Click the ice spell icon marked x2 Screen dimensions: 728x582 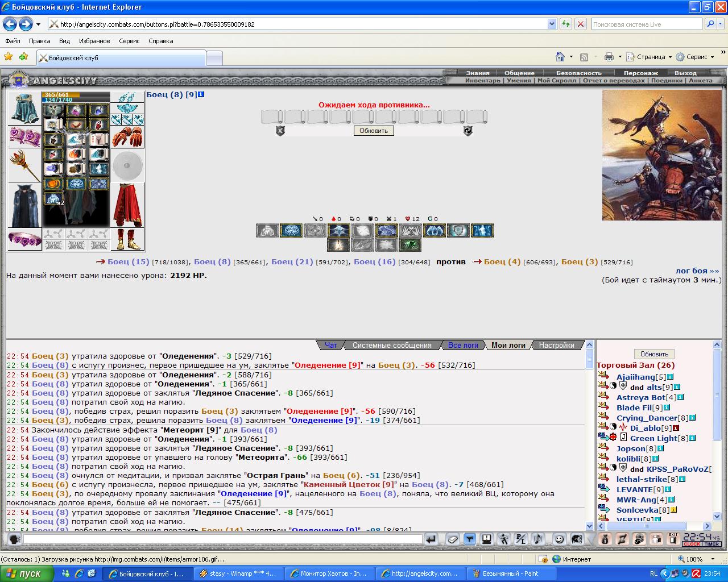(x=53, y=199)
